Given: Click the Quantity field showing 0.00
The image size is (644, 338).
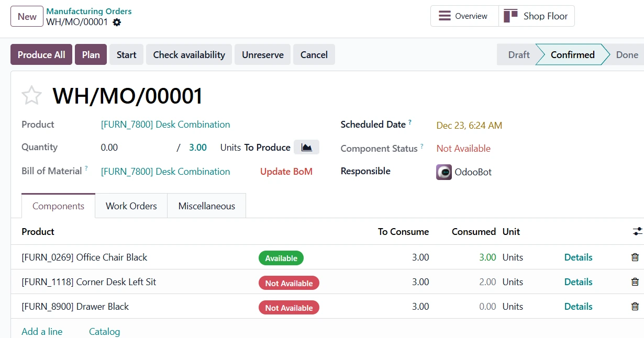Looking at the screenshot, I should (x=109, y=147).
